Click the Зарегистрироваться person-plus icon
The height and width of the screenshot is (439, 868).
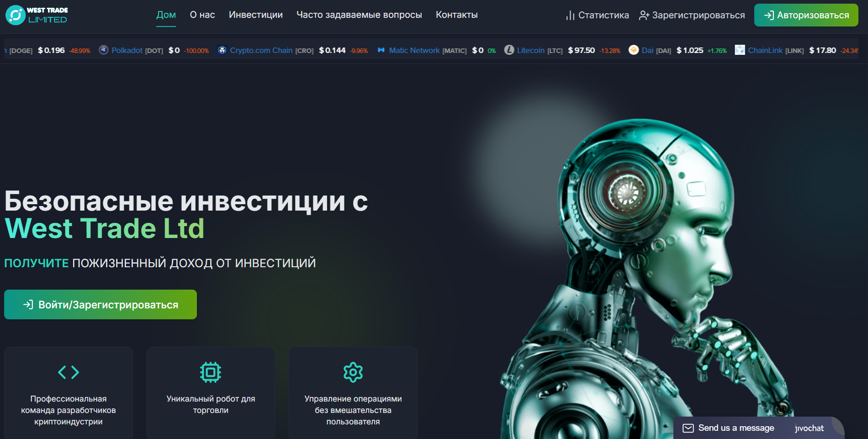(644, 15)
